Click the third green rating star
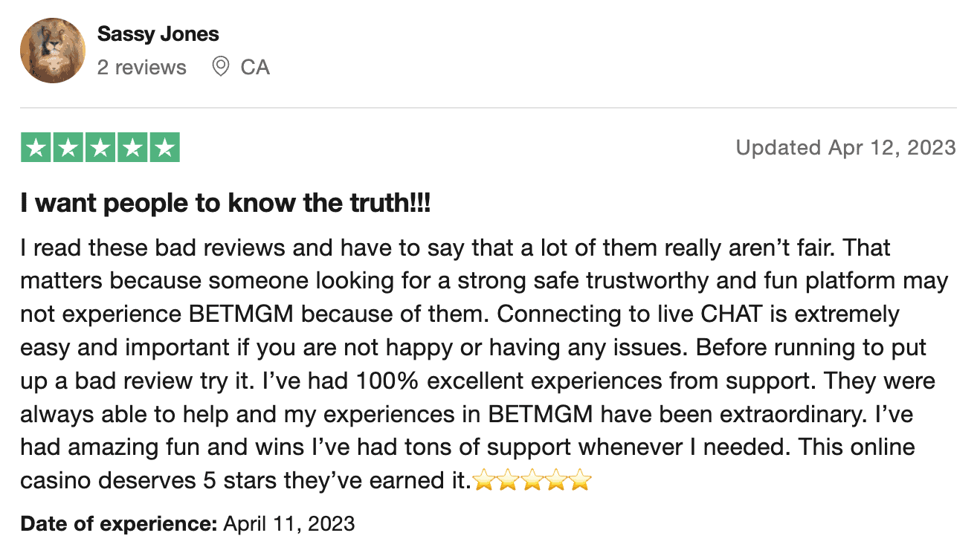This screenshot has width=980, height=556. [100, 147]
